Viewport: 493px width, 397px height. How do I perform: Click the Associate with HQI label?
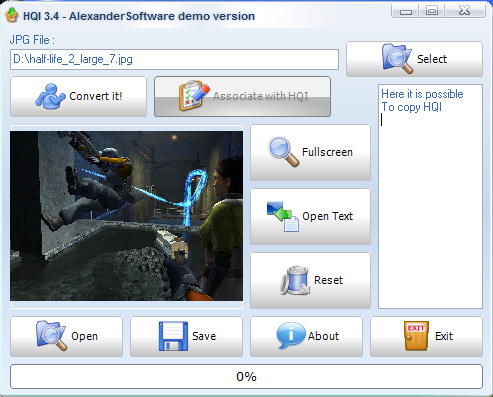[x=261, y=96]
